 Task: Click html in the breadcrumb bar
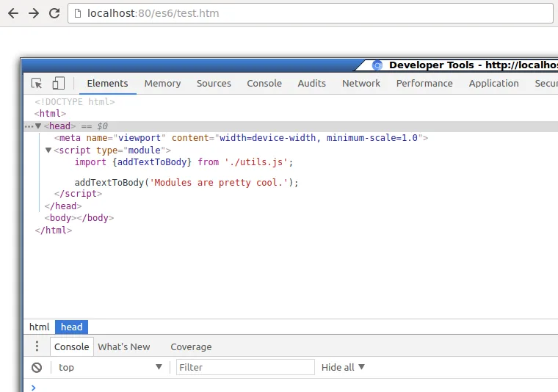tap(39, 327)
